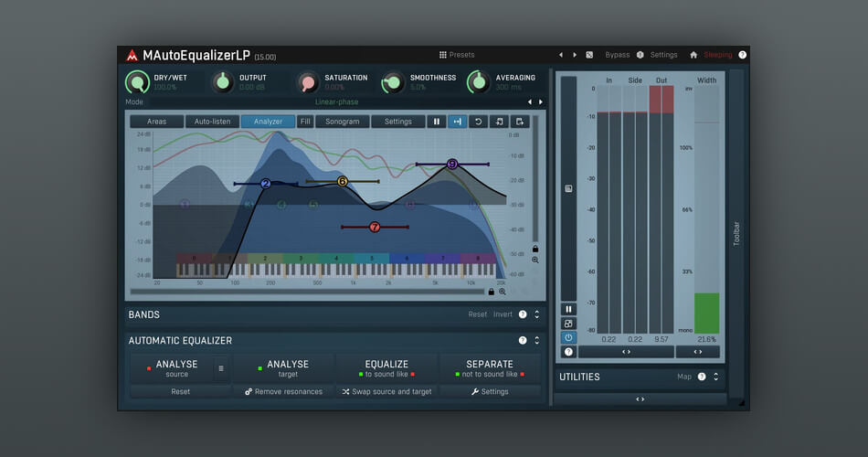Collapse the Bands panel arrows

[x=537, y=314]
